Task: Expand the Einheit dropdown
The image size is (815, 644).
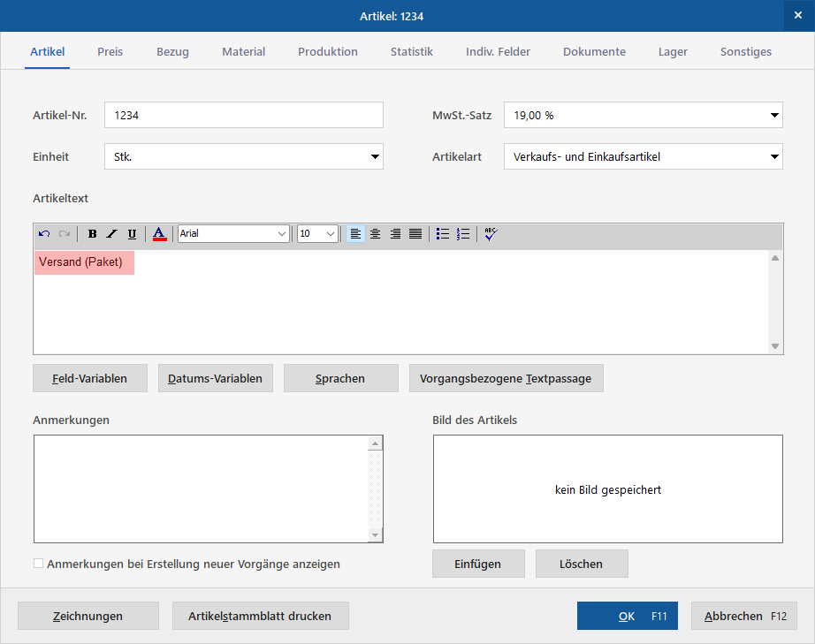Action: 375,157
